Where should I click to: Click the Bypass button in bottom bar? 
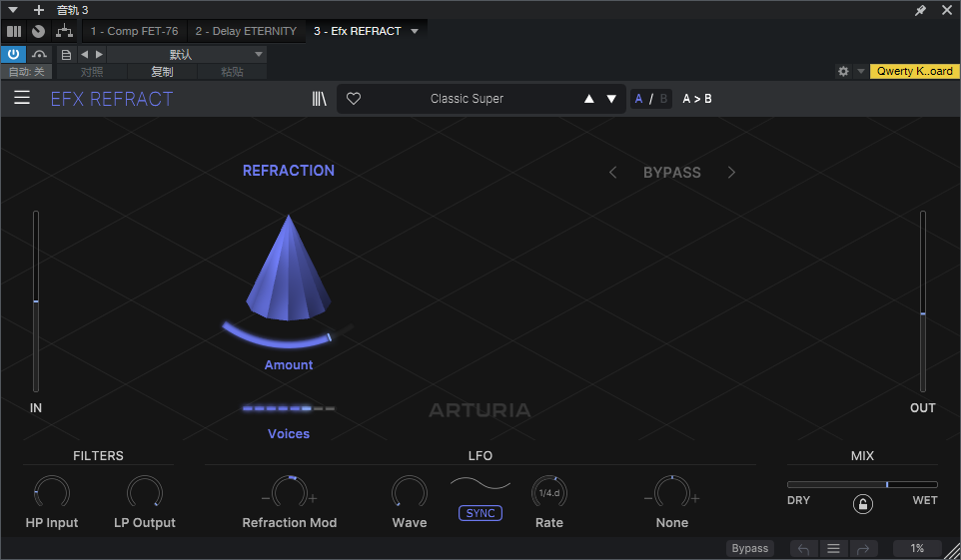[749, 548]
